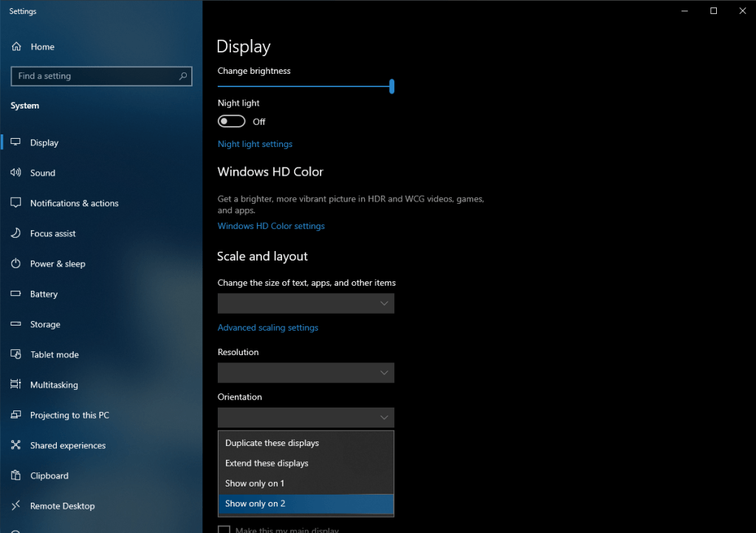Image resolution: width=756 pixels, height=533 pixels.
Task: Select the Sound speaker icon
Action: pyautogui.click(x=16, y=173)
